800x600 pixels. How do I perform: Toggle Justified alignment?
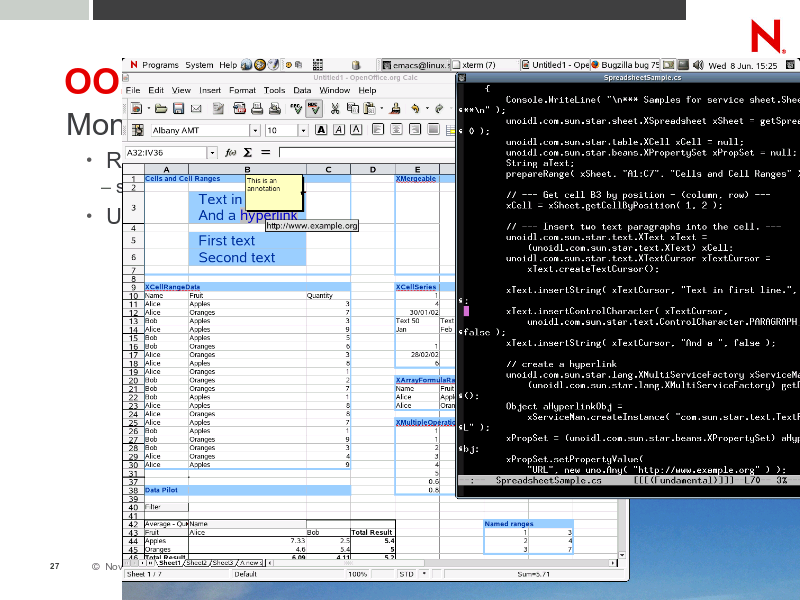pos(433,130)
